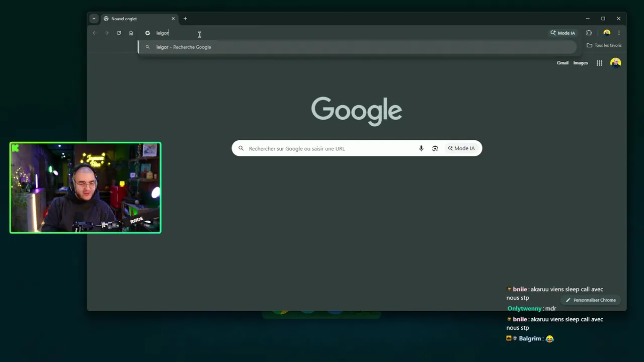Click the magnifier icon in search box
Viewport: 644px width, 362px height.
[241, 148]
